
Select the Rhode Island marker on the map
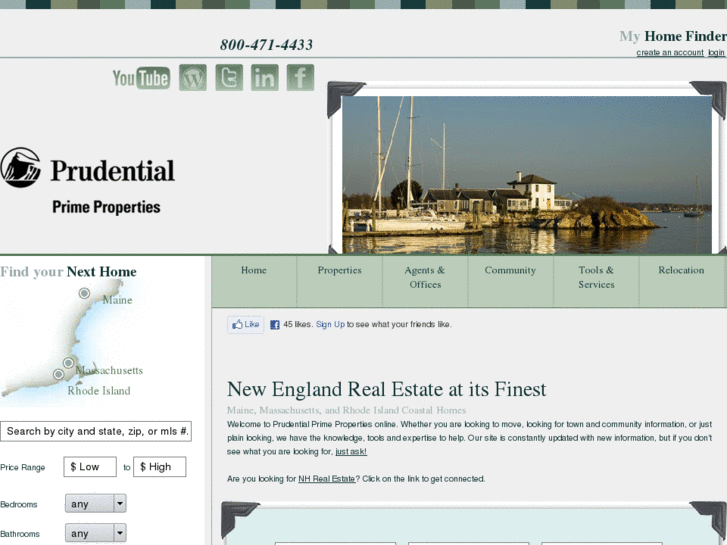pos(58,374)
